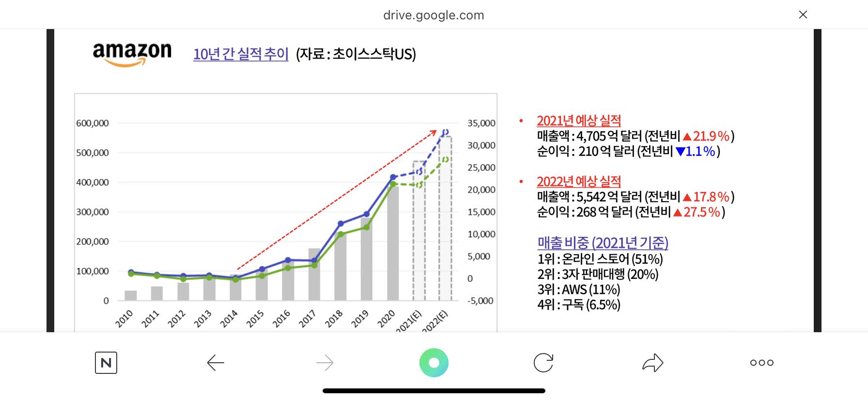The width and height of the screenshot is (868, 401).
Task: Open the green circle search button
Action: tap(434, 363)
